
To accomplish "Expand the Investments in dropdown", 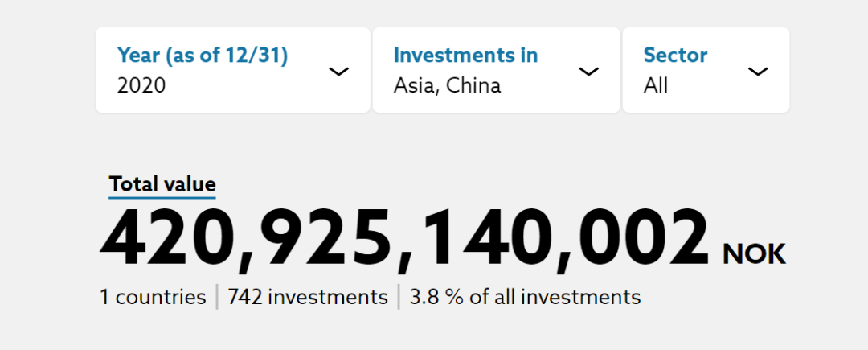I will (x=497, y=70).
